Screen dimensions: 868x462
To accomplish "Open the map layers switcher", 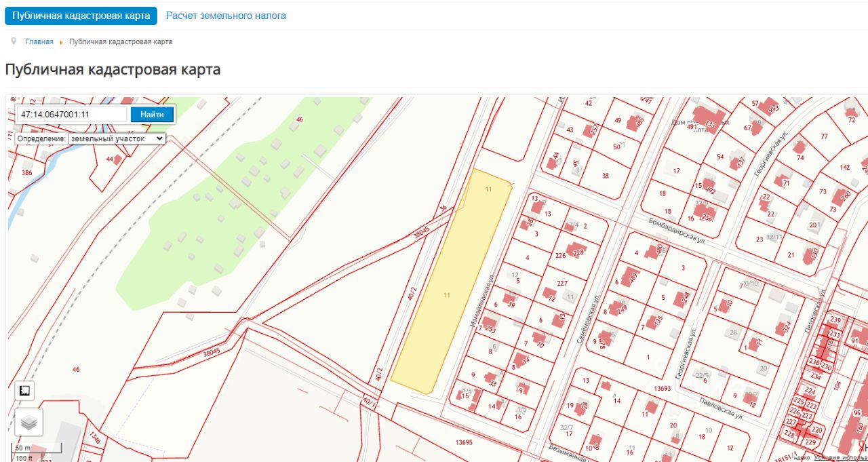I will coord(28,422).
